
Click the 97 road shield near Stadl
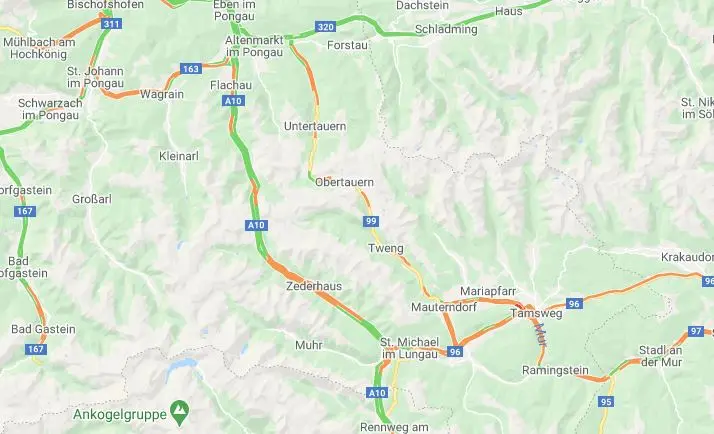tap(695, 331)
